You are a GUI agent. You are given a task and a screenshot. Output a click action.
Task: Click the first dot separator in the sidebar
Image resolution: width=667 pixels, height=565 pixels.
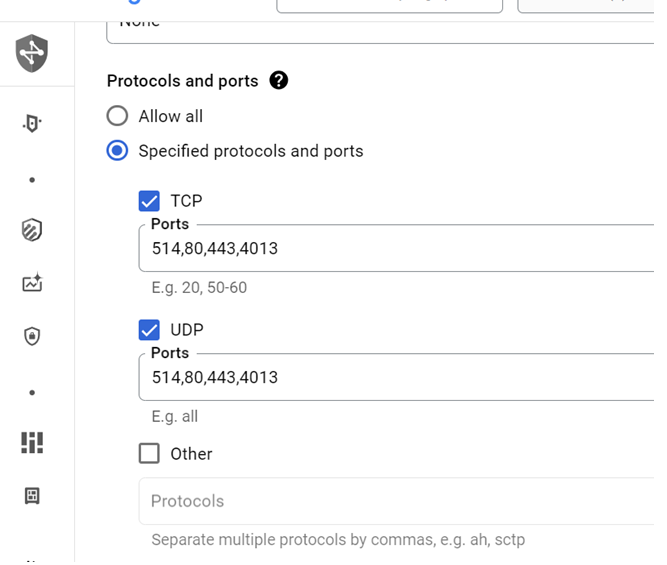(32, 180)
